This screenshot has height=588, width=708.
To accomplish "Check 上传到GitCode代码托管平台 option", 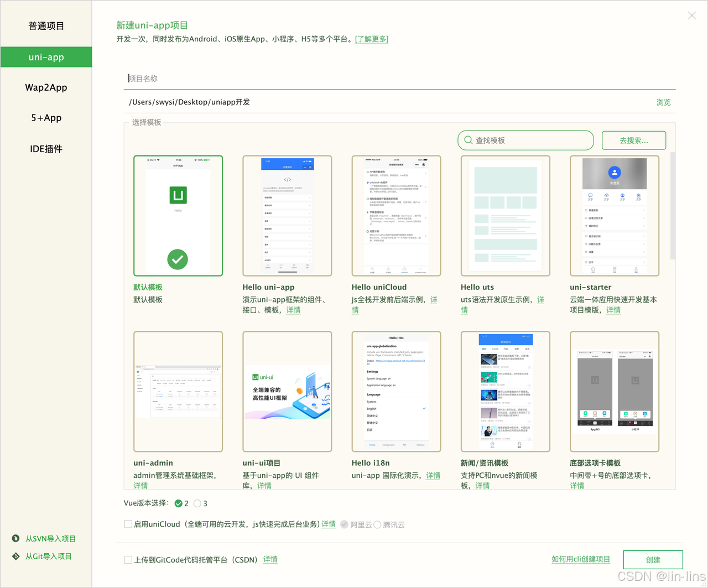I will tap(128, 559).
